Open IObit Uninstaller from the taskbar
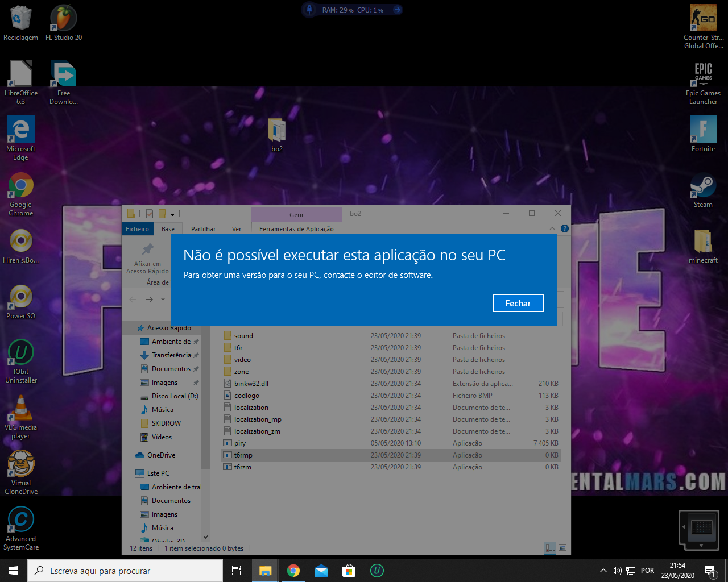The width and height of the screenshot is (728, 582). click(x=377, y=571)
